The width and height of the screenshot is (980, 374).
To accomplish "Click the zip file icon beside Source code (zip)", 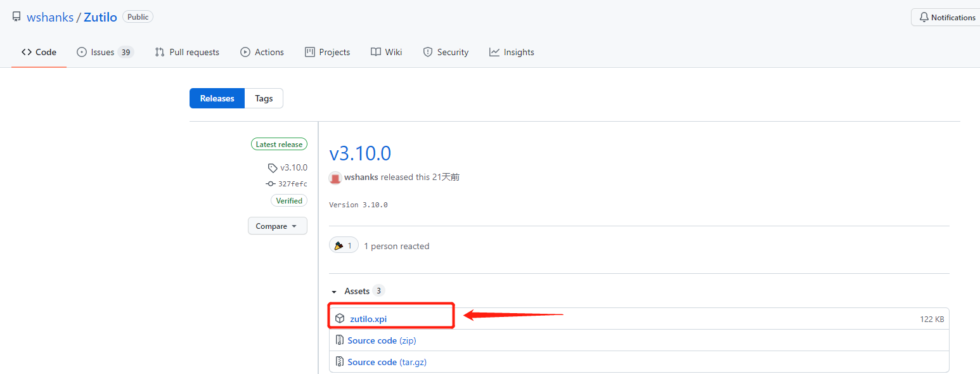I will click(x=340, y=340).
